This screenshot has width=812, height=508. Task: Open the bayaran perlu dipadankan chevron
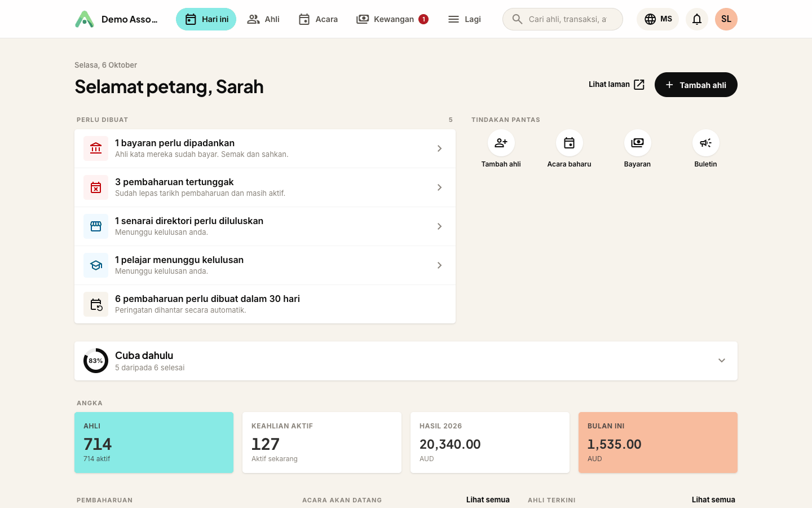tap(440, 148)
